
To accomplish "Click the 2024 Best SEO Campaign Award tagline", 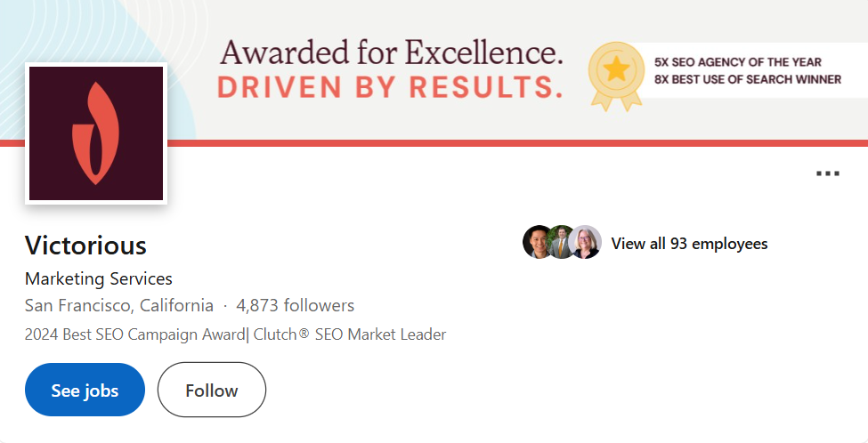I will (134, 334).
